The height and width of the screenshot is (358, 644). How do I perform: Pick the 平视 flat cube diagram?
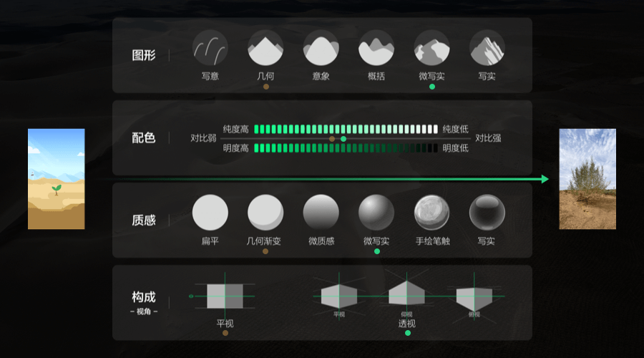coord(225,296)
